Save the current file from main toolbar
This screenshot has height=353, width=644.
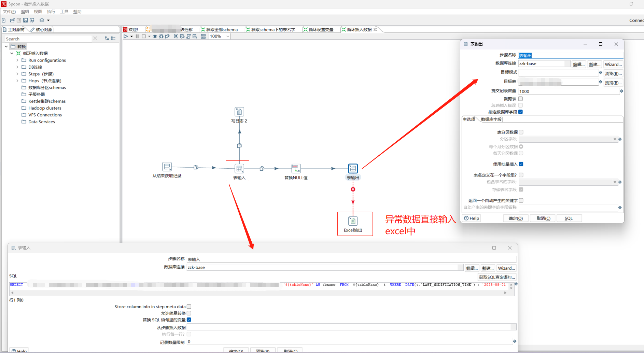pos(25,20)
